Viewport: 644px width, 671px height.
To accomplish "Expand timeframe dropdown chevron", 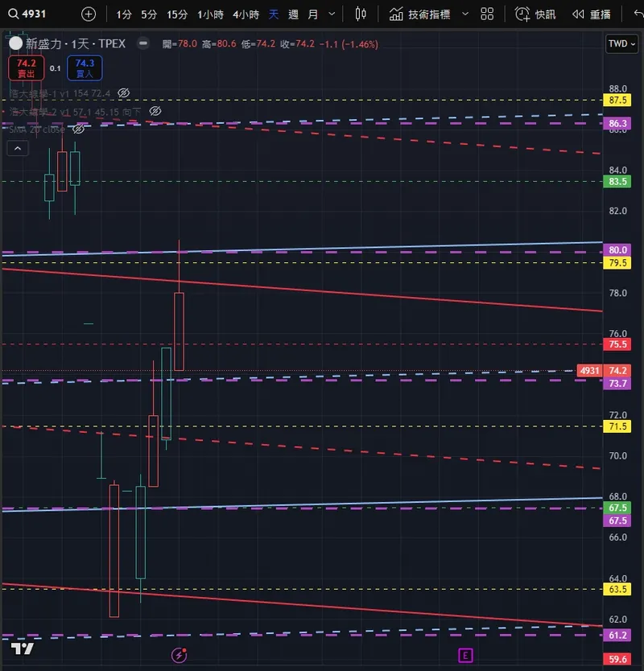I will [332, 14].
